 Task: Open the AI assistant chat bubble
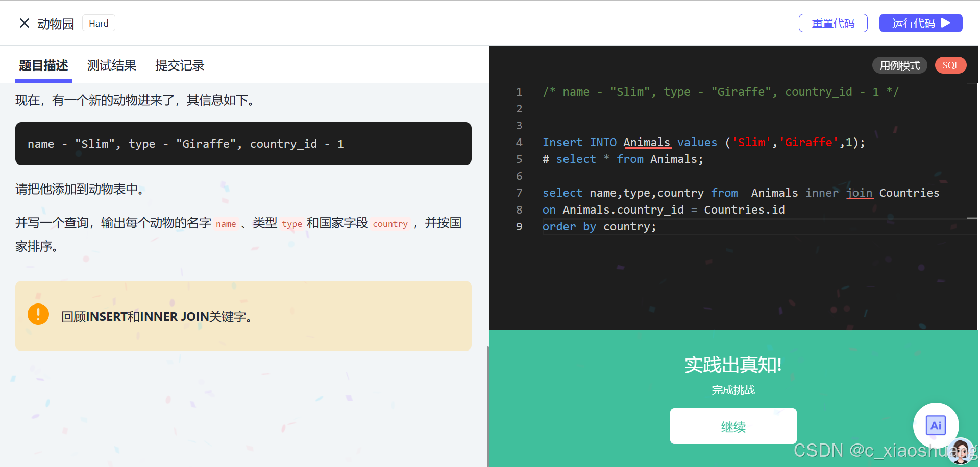tap(936, 425)
